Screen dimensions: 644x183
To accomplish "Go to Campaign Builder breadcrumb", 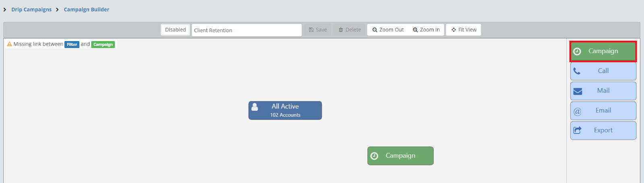I will click(87, 10).
